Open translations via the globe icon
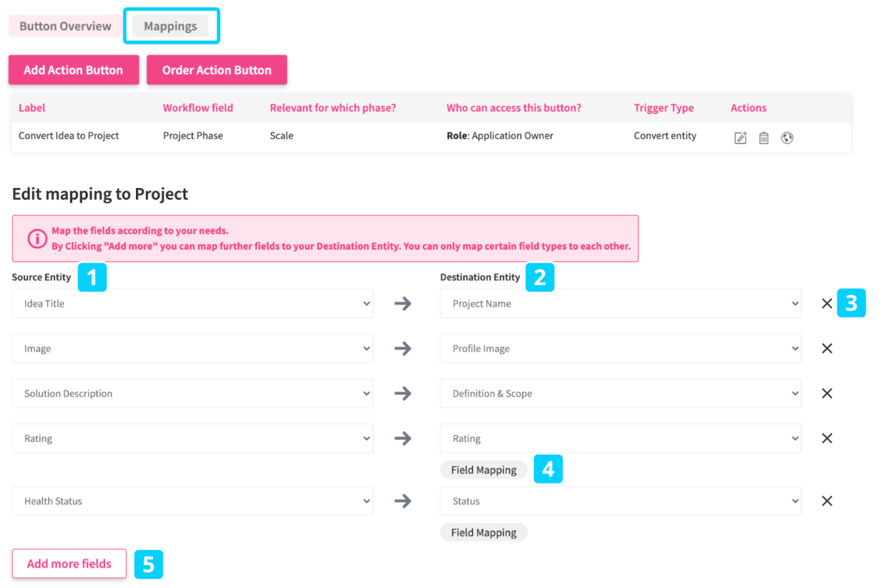 click(x=788, y=137)
